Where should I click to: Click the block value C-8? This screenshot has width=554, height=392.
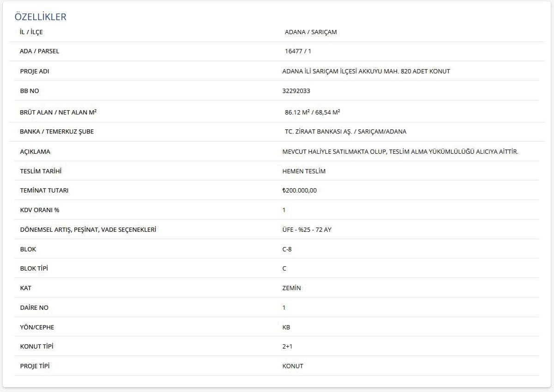287,249
